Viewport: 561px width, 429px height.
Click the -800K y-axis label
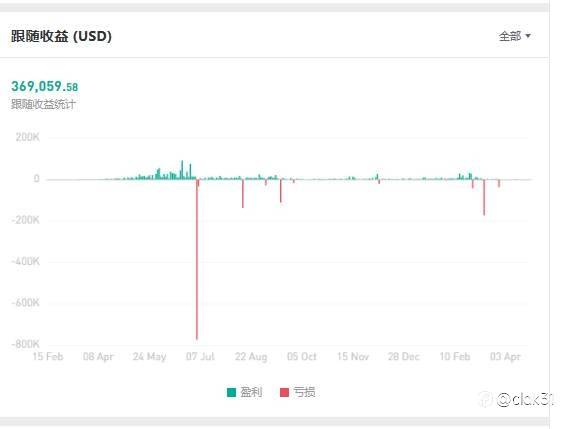(x=25, y=344)
